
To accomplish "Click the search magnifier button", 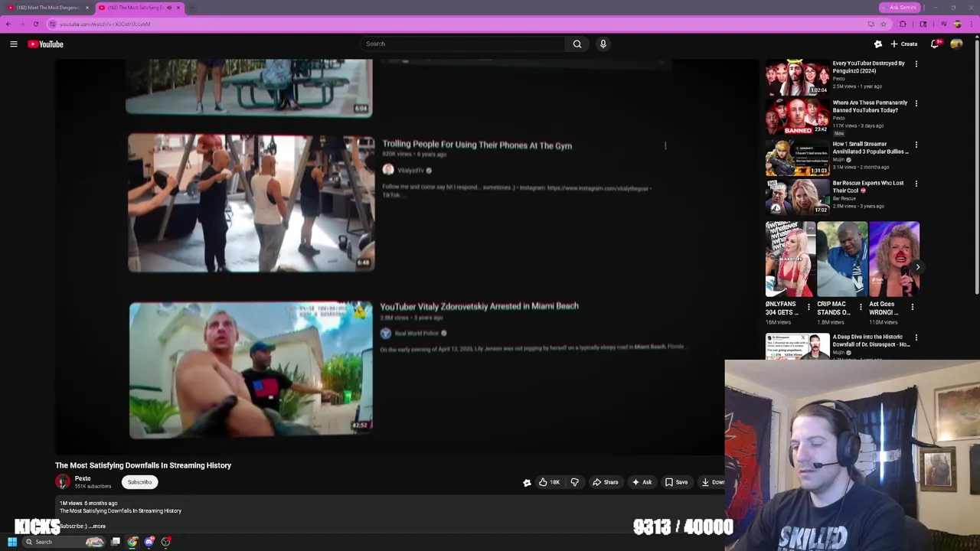I will pyautogui.click(x=577, y=44).
